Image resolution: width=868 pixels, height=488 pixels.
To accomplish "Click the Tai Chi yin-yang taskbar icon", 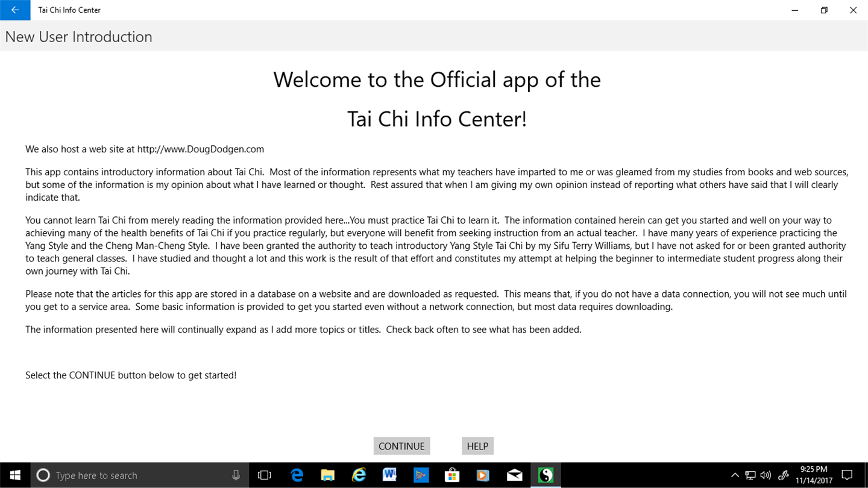I will click(x=546, y=475).
